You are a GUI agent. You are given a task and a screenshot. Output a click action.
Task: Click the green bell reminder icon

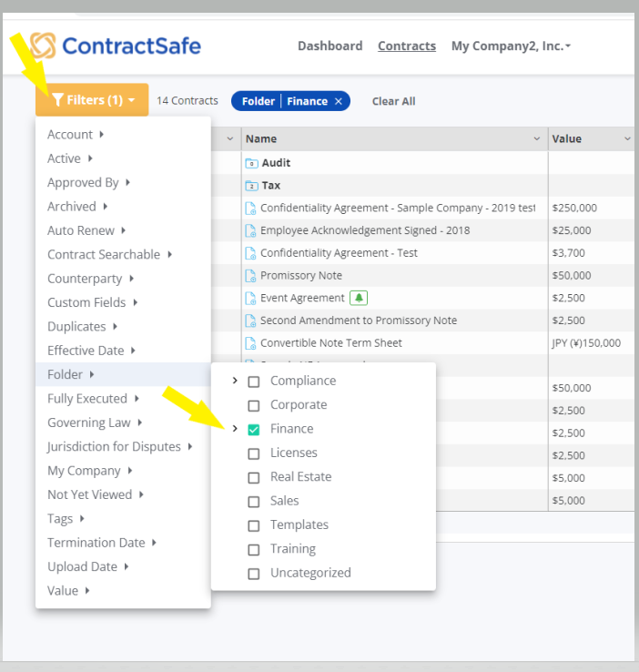[x=359, y=298]
